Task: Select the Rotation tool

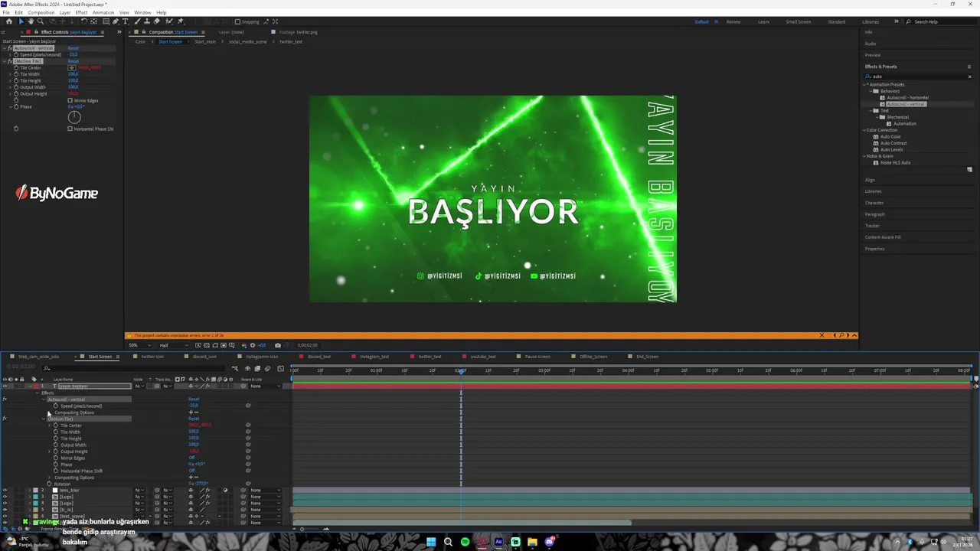Action: coord(83,21)
